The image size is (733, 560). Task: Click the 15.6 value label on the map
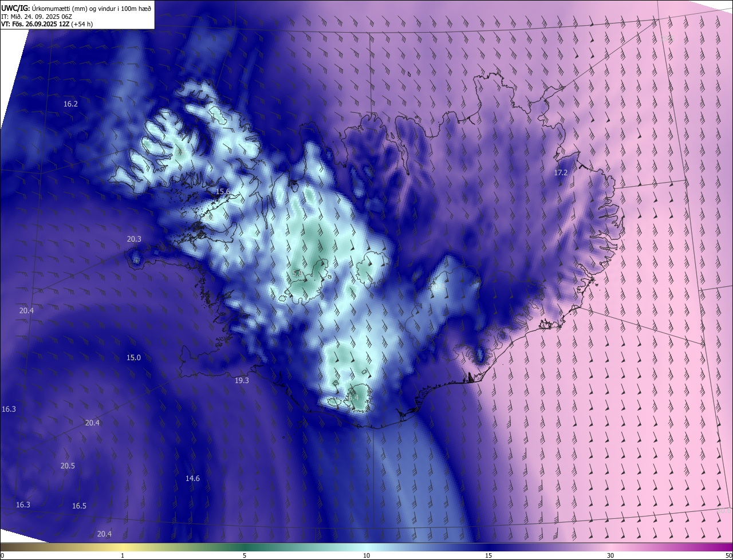(222, 191)
